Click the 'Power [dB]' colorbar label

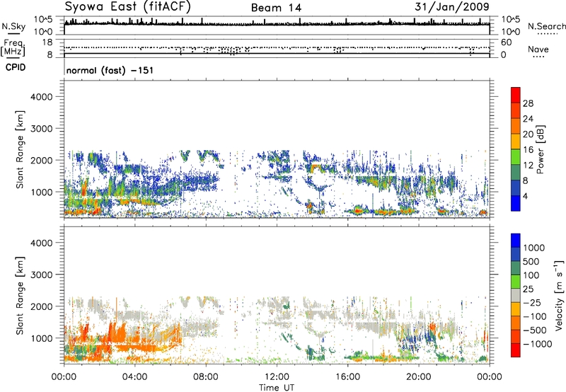540,149
